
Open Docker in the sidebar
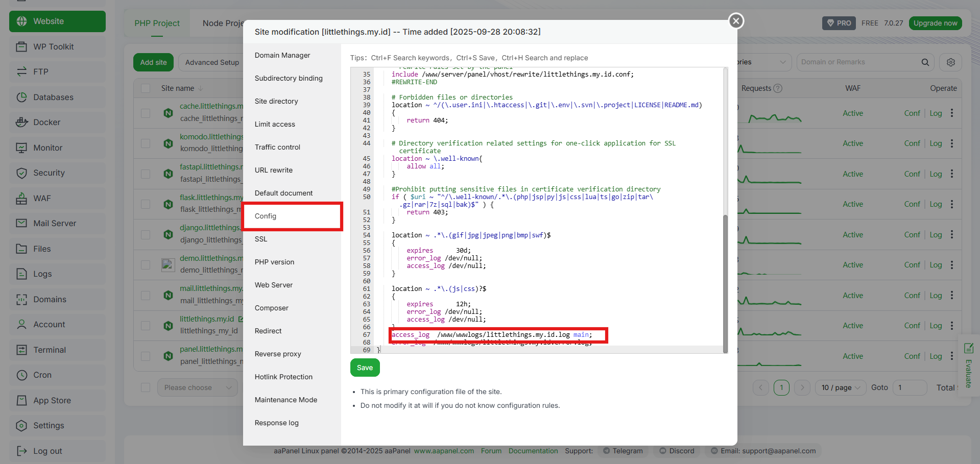(x=57, y=123)
